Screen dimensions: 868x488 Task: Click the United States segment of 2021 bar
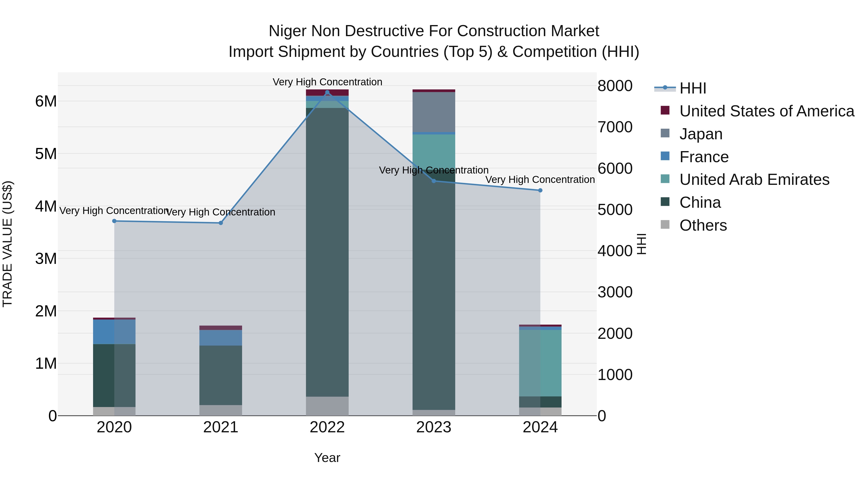tap(221, 328)
